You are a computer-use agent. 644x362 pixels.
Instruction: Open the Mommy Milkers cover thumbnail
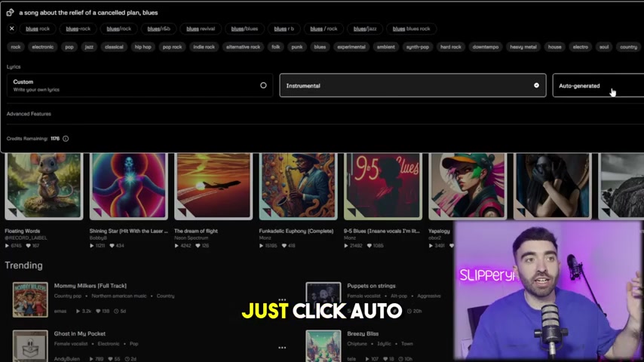point(30,299)
